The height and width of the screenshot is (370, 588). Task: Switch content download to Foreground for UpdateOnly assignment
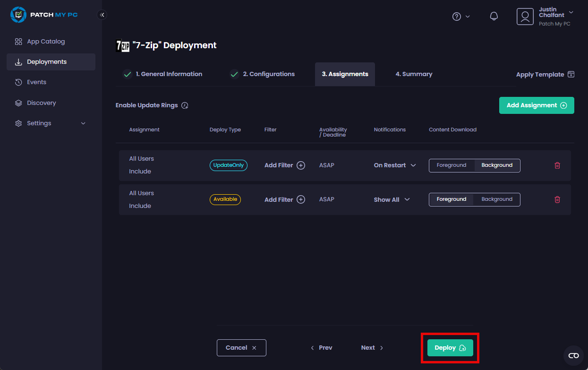tap(451, 165)
